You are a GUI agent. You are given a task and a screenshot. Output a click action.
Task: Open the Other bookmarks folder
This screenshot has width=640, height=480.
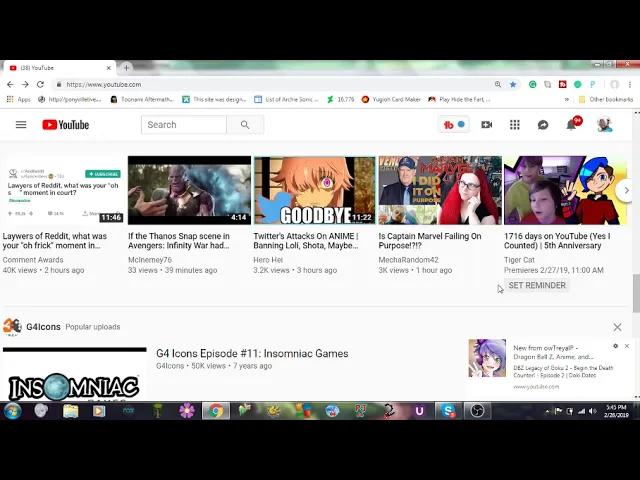[x=606, y=99]
